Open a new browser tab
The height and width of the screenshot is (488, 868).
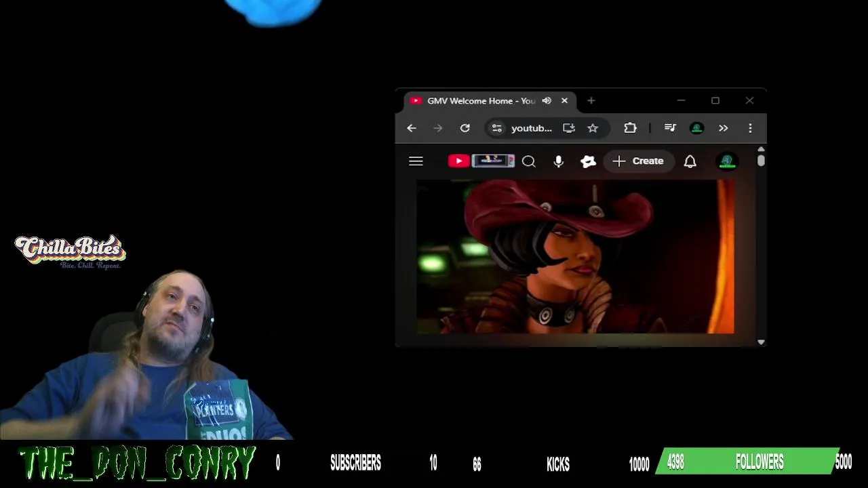click(591, 101)
